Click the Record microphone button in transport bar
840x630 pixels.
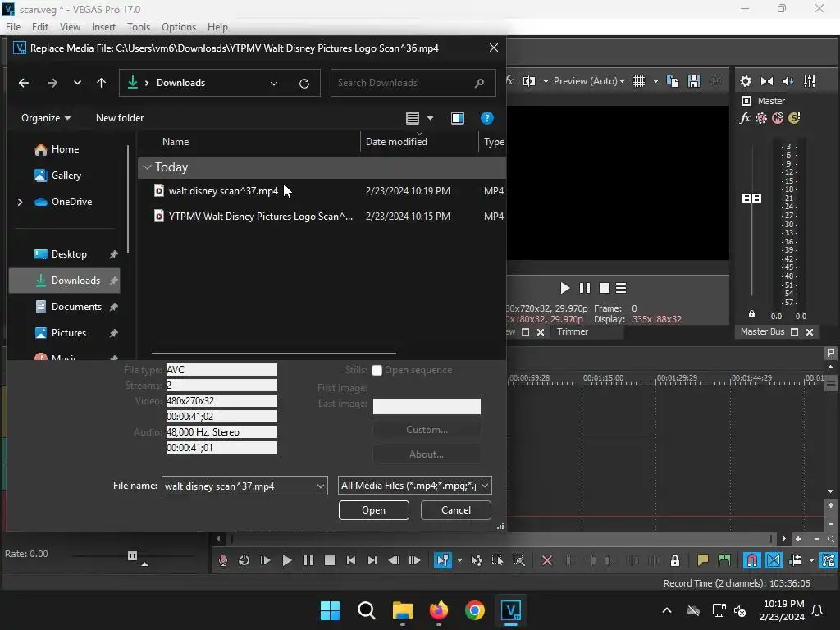pos(223,560)
